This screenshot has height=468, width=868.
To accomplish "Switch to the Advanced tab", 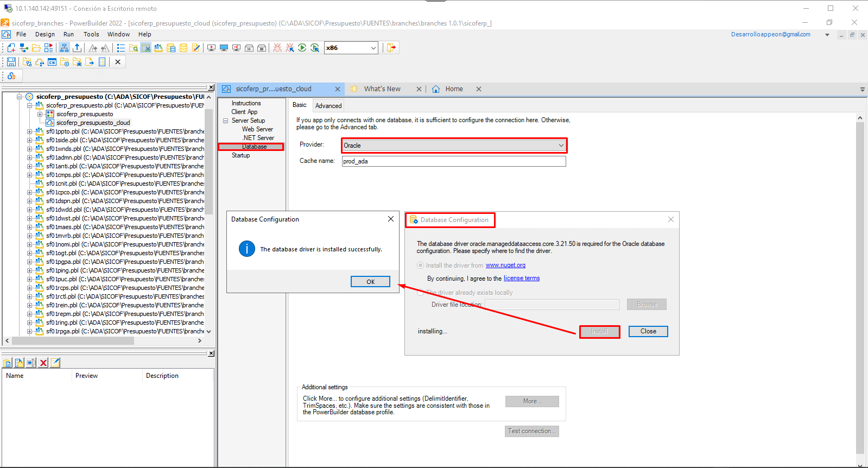I will point(328,106).
